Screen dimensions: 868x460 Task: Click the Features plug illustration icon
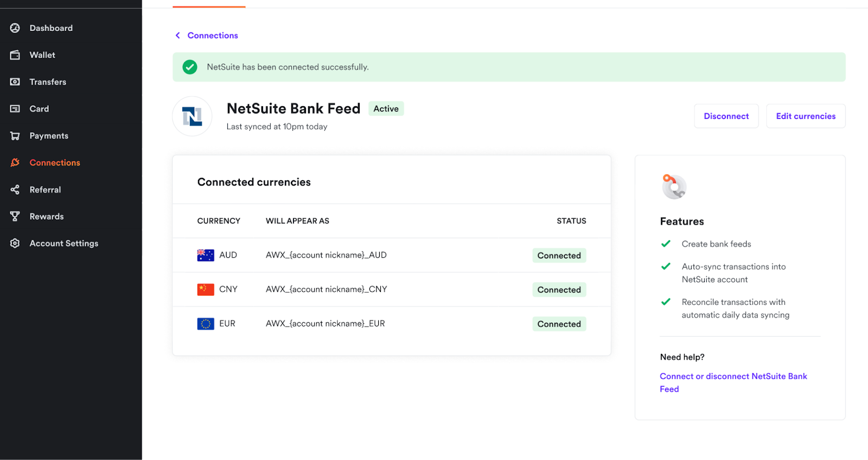(x=674, y=187)
